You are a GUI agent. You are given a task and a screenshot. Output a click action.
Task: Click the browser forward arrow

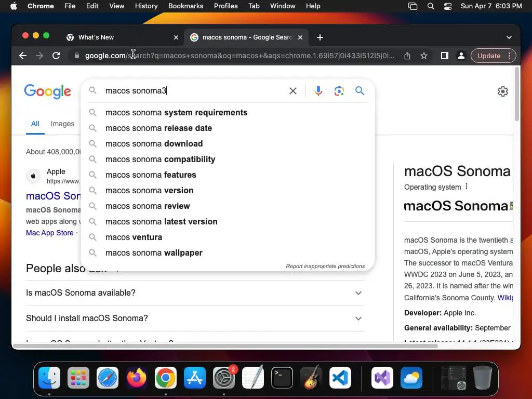click(x=39, y=56)
